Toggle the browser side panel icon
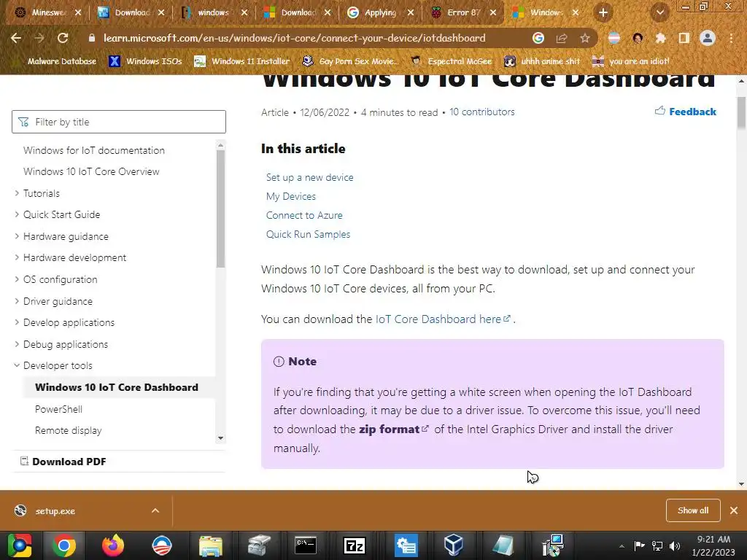Screen dimensions: 747x560 (684, 38)
